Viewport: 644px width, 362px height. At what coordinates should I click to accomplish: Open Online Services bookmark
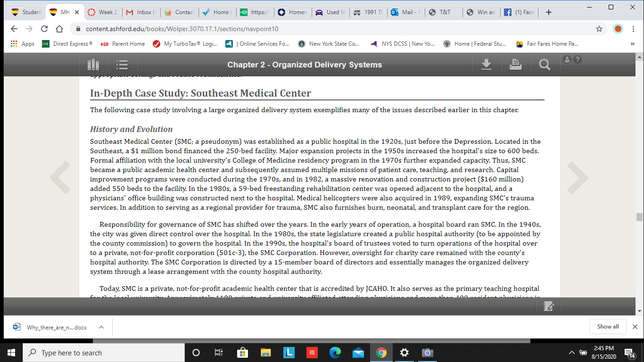pyautogui.click(x=257, y=44)
